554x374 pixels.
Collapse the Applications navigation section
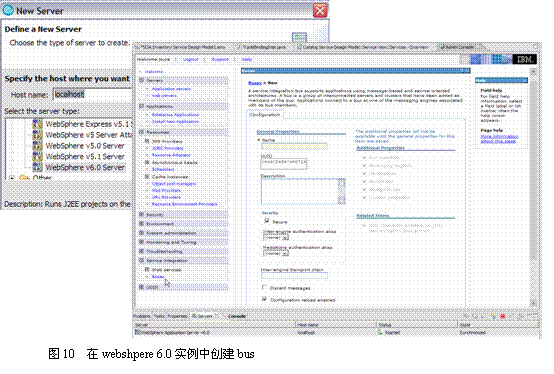(141, 106)
